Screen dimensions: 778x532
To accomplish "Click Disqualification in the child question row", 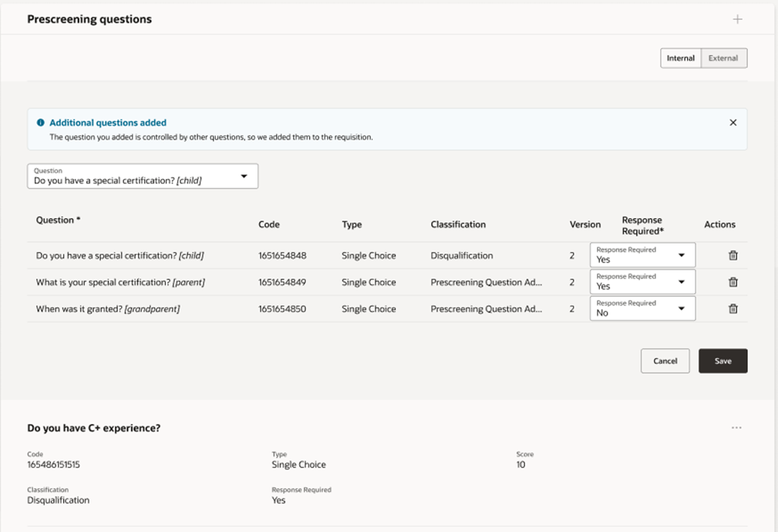I will (462, 255).
